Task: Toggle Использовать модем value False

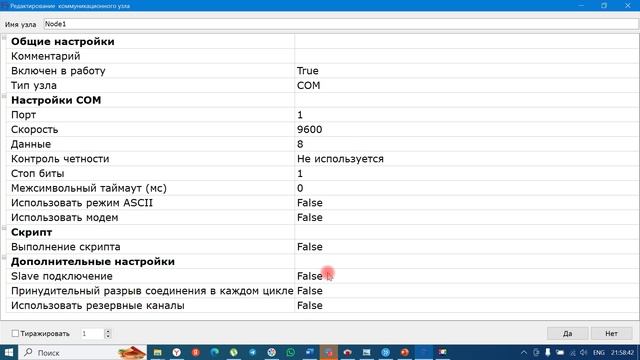Action: pyautogui.click(x=466, y=218)
